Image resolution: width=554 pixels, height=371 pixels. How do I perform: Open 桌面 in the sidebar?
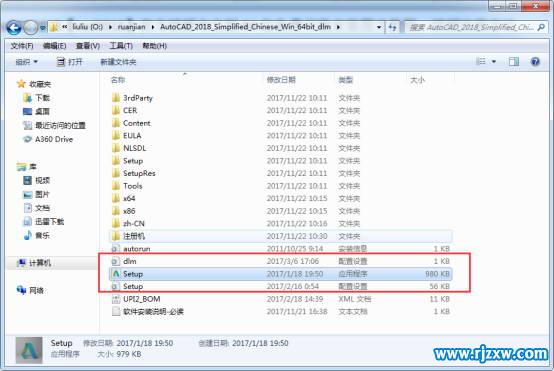tap(36, 112)
